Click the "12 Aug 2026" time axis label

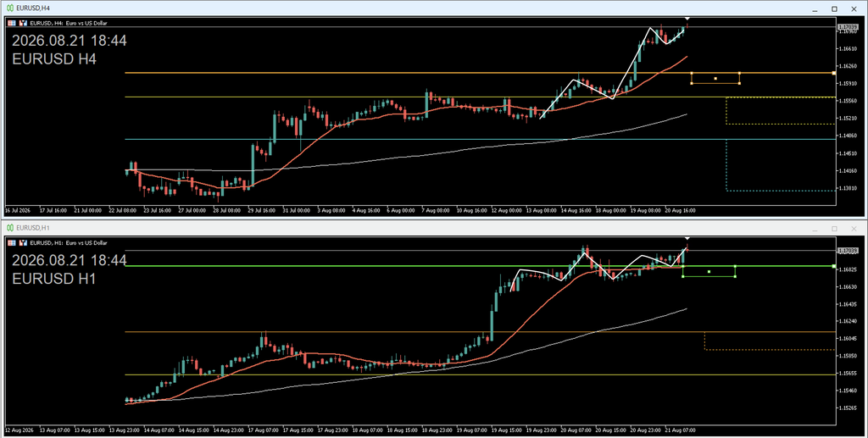coord(19,430)
